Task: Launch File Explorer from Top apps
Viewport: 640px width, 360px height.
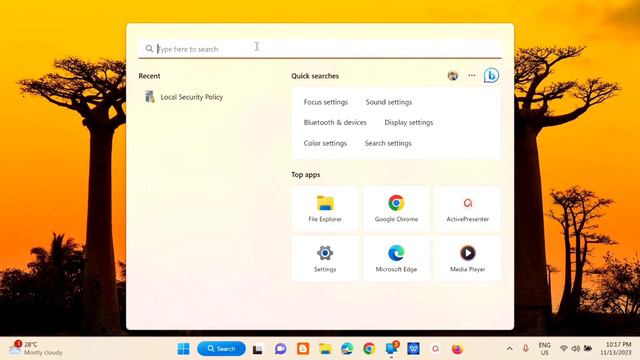Action: pos(325,209)
